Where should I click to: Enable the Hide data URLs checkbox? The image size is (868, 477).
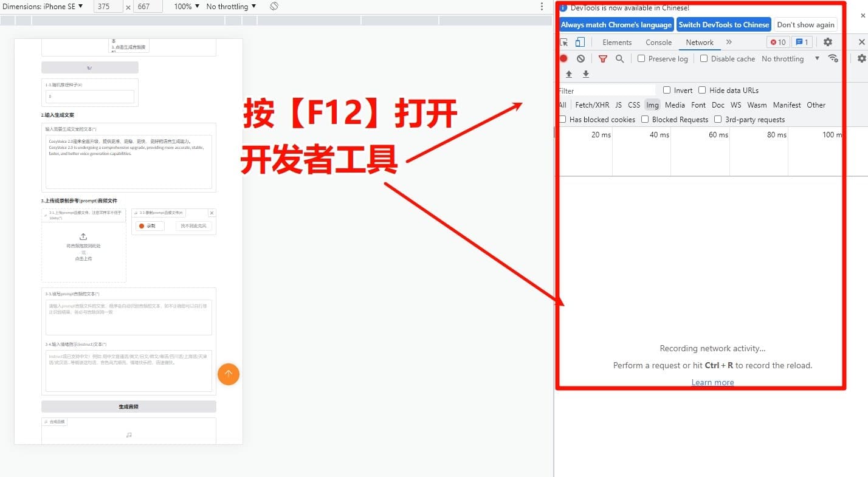(x=701, y=90)
